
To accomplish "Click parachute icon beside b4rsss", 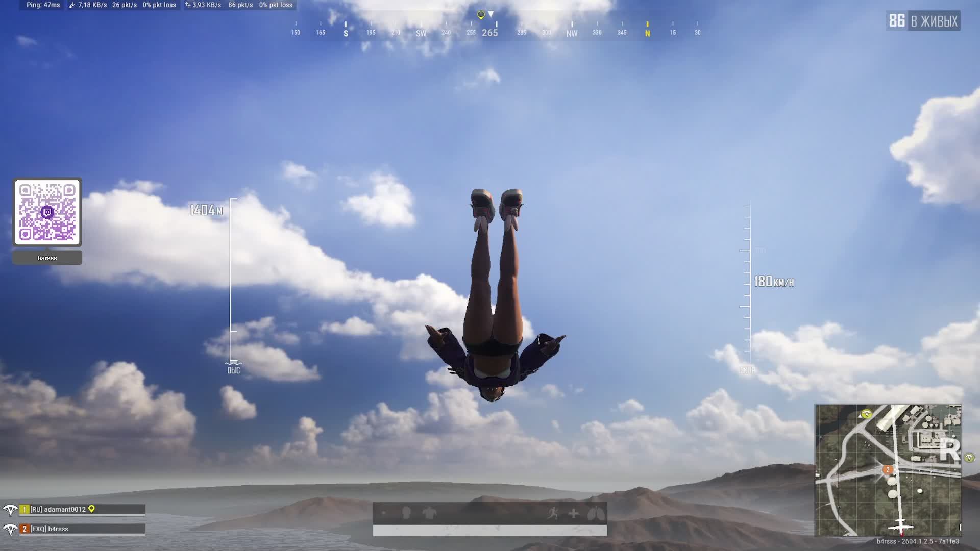I will pos(10,529).
